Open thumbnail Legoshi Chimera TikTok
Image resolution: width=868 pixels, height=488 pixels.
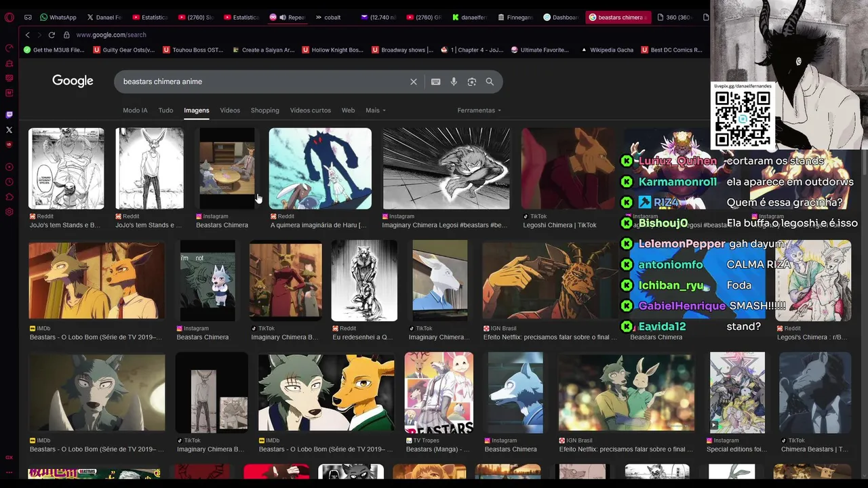pyautogui.click(x=568, y=169)
